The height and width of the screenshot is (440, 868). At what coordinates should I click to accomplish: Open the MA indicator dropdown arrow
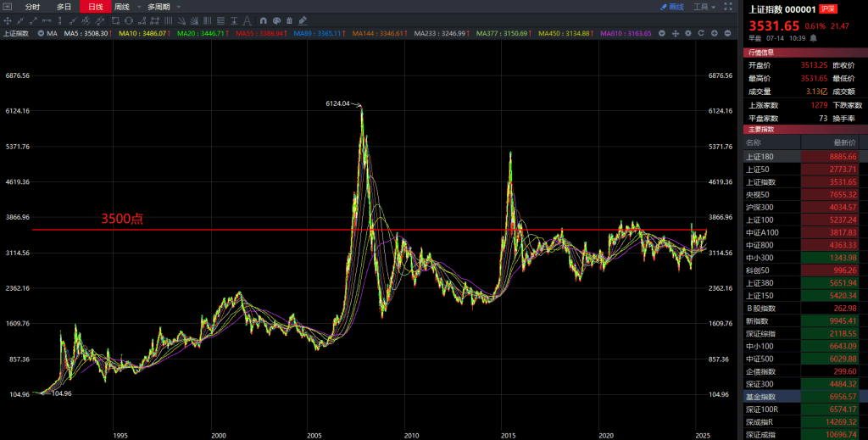(x=41, y=33)
